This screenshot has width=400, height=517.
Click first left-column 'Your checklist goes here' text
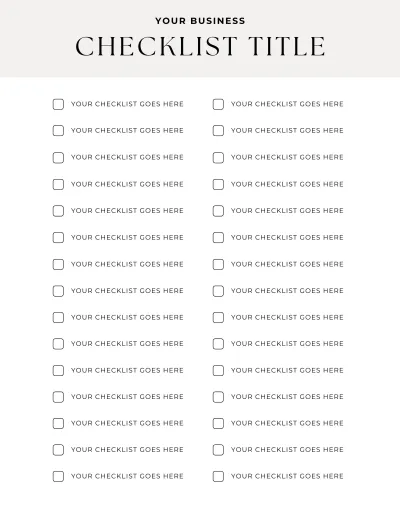point(127,104)
